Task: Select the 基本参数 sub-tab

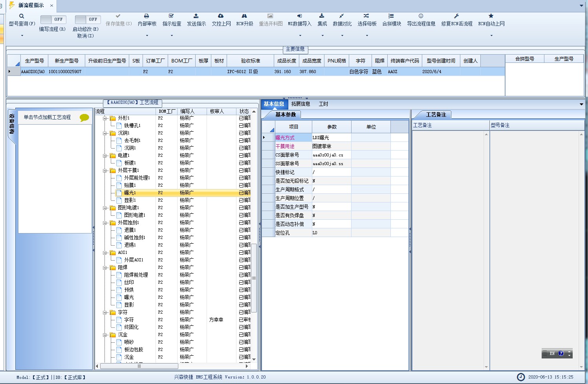Action: (286, 115)
